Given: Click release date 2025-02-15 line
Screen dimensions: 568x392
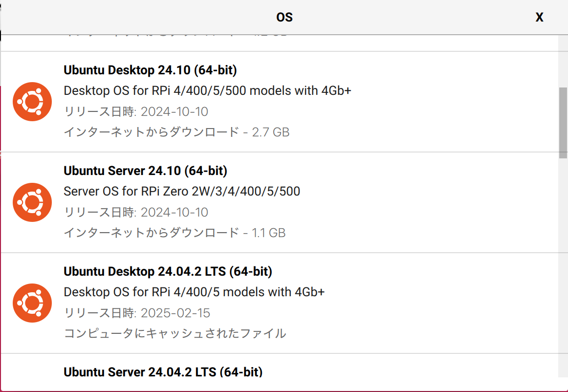Looking at the screenshot, I should click(x=137, y=313).
